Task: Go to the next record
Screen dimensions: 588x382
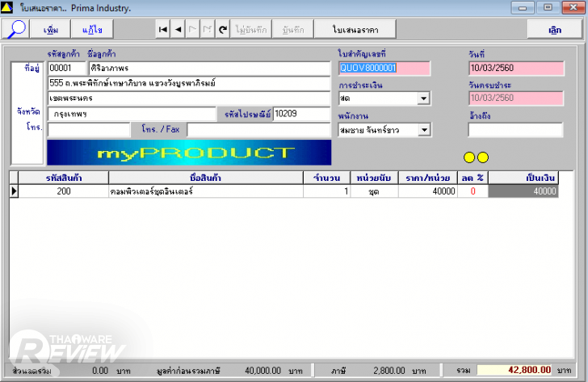Action: click(x=192, y=29)
